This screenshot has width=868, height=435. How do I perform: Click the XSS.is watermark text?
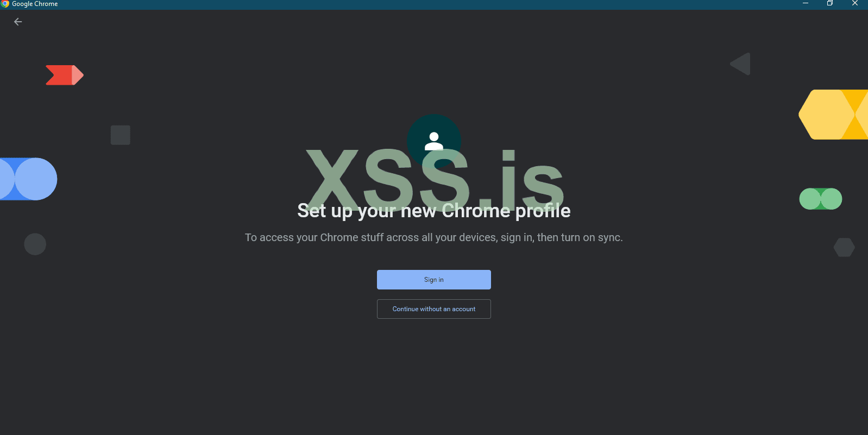(435, 179)
